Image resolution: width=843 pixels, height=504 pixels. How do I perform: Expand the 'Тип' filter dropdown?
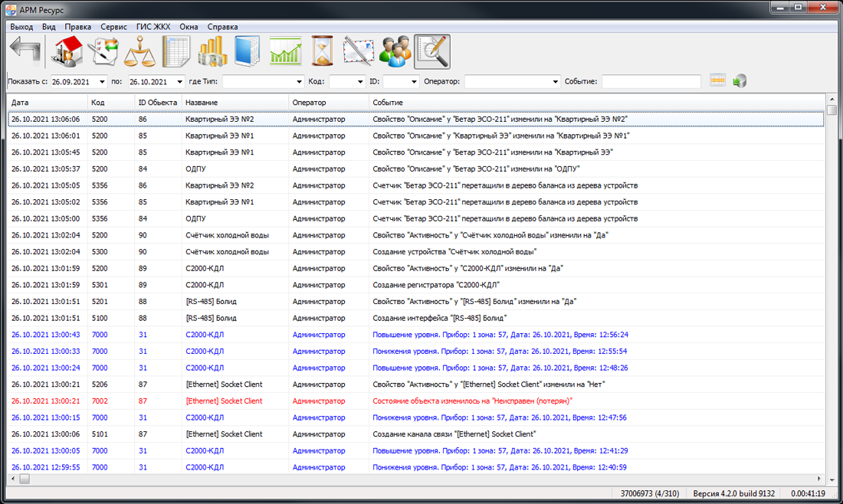(x=299, y=82)
